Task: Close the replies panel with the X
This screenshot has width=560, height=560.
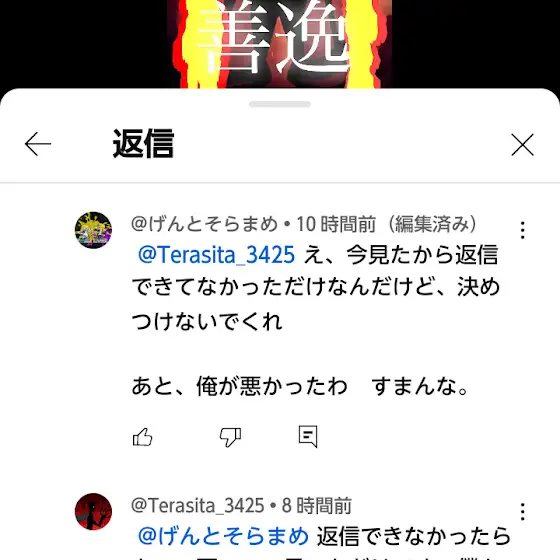Action: [x=522, y=145]
